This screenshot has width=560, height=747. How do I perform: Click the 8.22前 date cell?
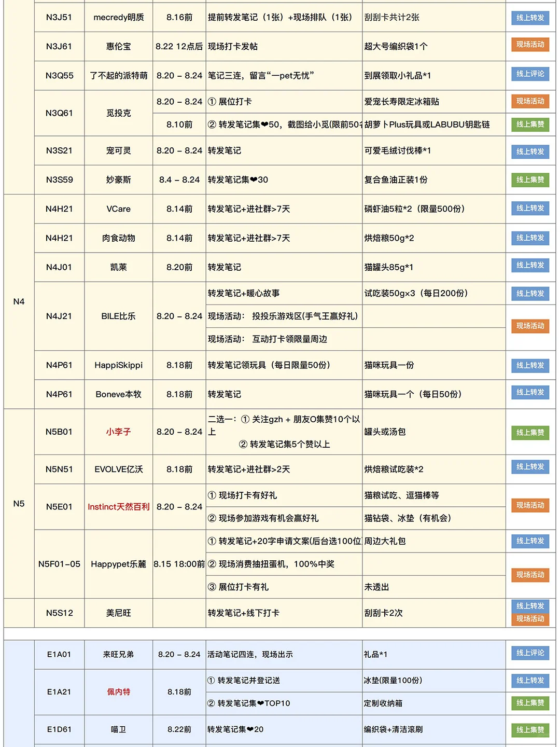click(179, 729)
